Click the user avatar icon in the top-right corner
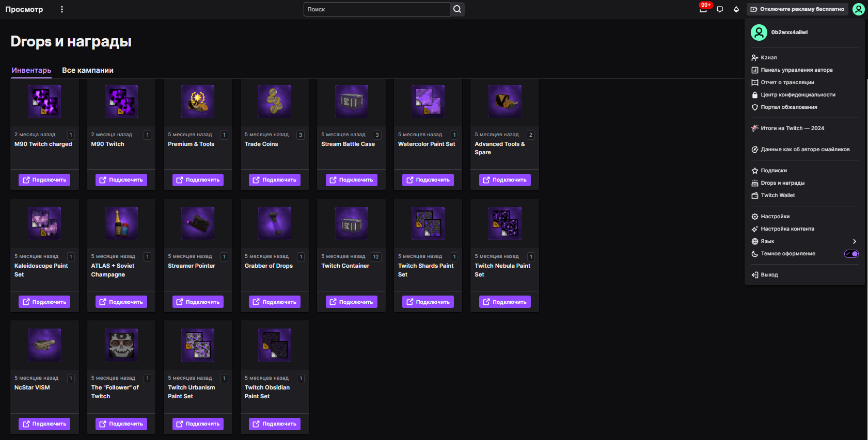This screenshot has height=440, width=868. click(858, 9)
